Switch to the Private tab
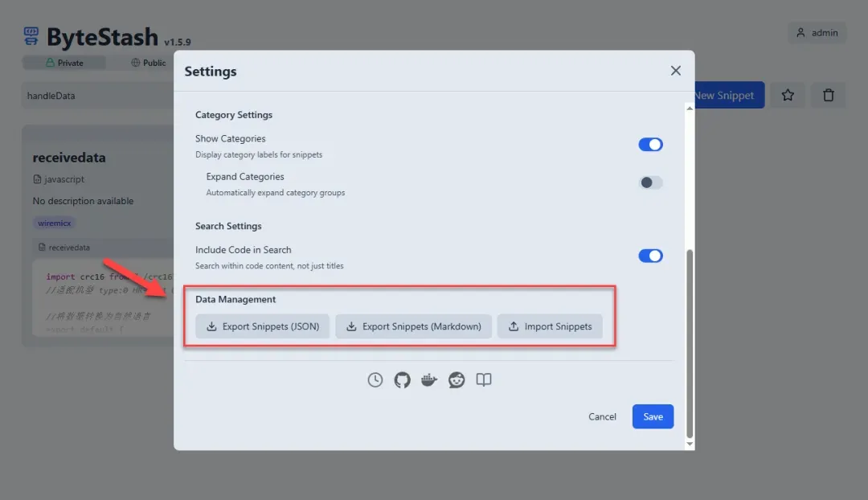The height and width of the screenshot is (500, 868). click(64, 63)
